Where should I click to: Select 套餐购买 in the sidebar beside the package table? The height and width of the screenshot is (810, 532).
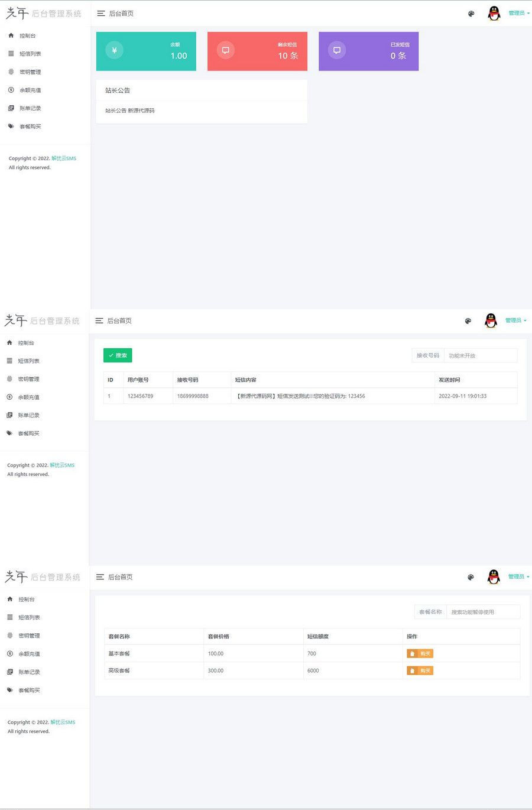point(29,691)
